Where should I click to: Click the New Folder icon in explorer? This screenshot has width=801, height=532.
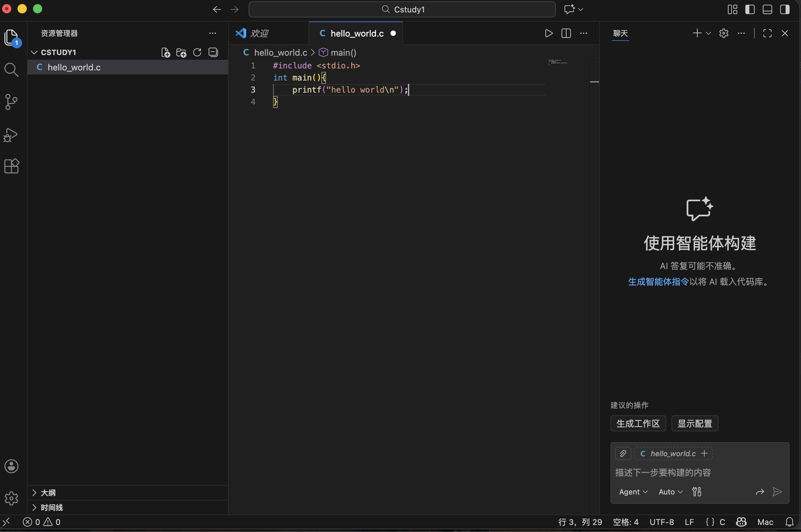pos(181,53)
